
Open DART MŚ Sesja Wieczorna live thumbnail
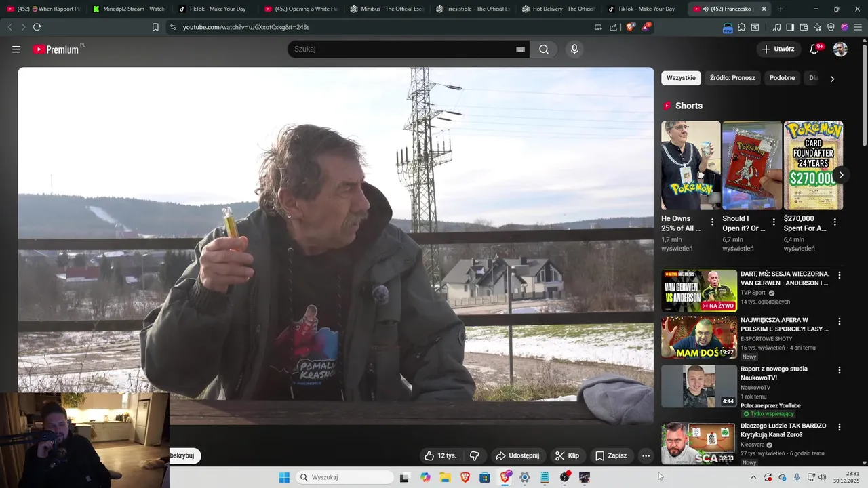(x=699, y=291)
